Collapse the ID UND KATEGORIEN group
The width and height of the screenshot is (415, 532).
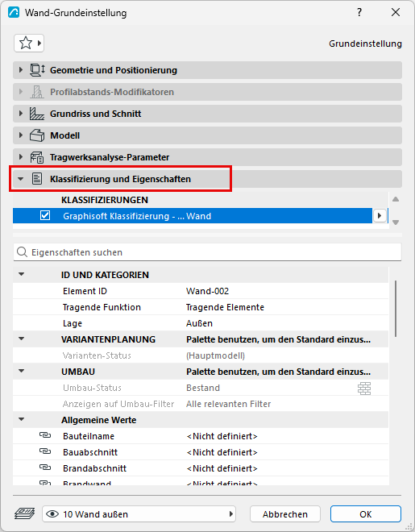(x=22, y=274)
